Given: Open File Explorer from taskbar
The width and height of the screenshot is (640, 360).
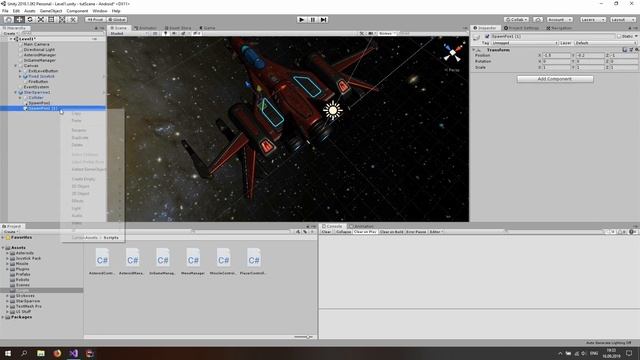Looking at the screenshot, I should point(41,353).
